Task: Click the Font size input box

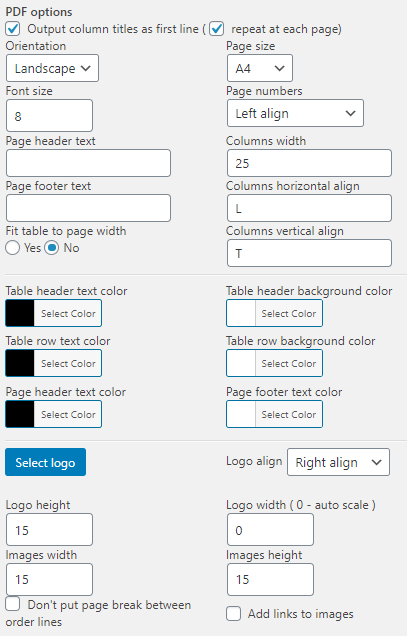Action: 50,116
